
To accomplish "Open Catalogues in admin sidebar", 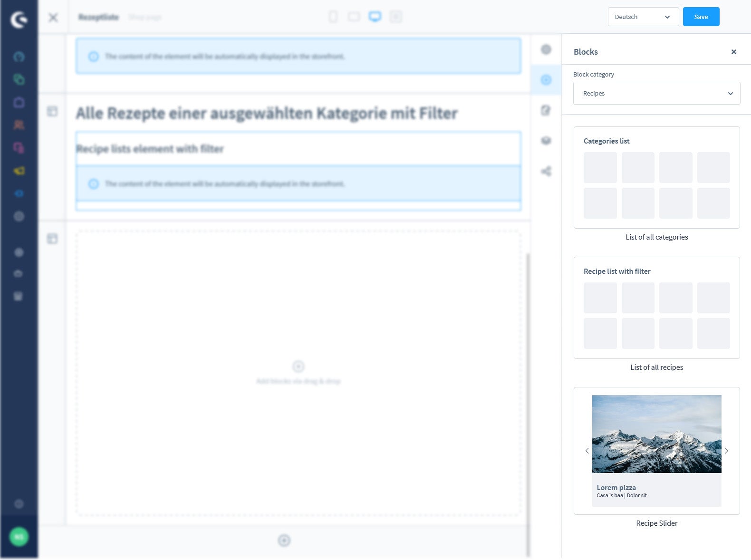I will 19,79.
